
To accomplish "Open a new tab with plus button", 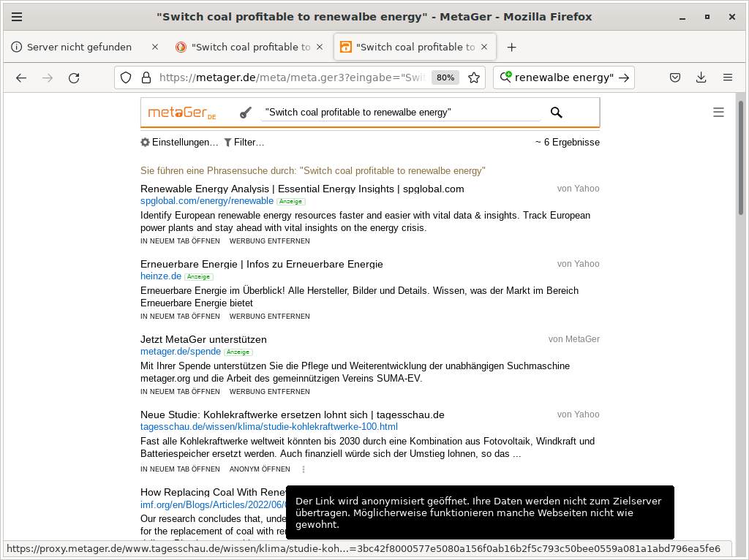I will click(511, 48).
